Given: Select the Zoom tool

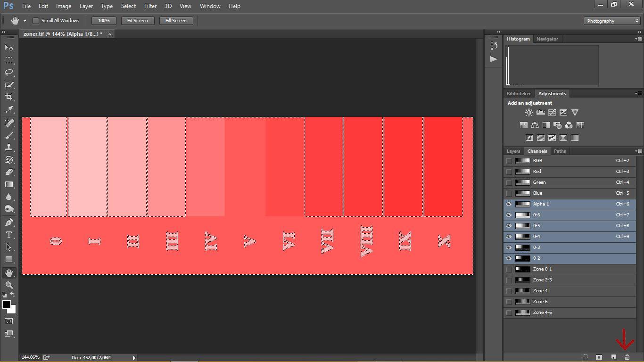Looking at the screenshot, I should [x=9, y=285].
